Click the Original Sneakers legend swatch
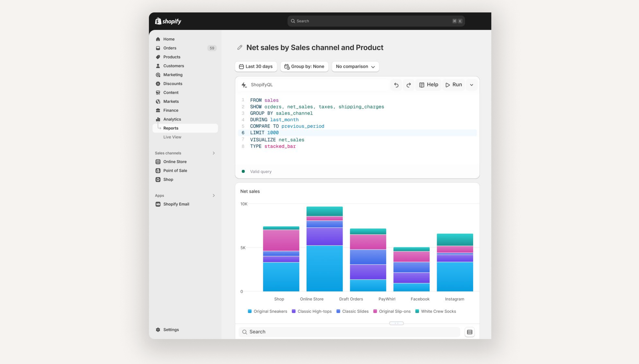 pyautogui.click(x=250, y=311)
